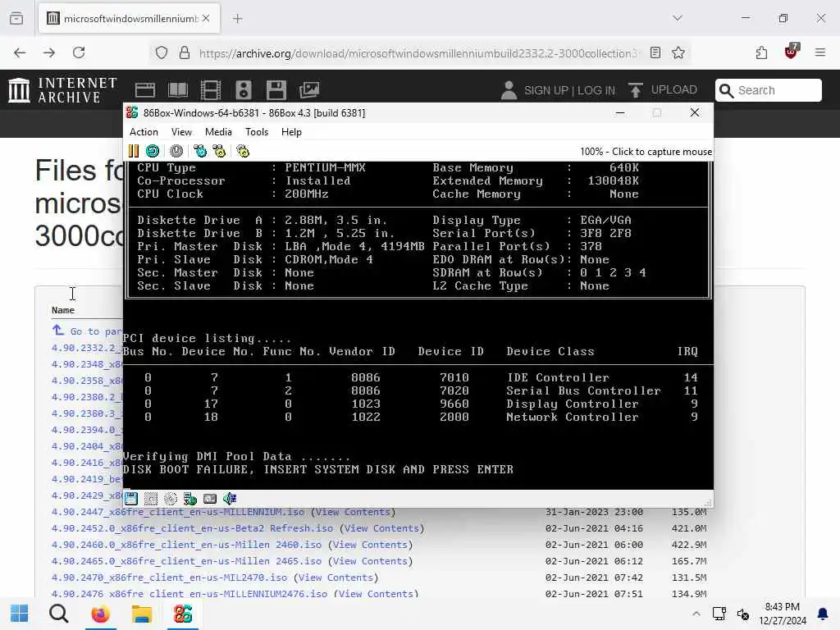This screenshot has width=840, height=630.
Task: Click LOG IN on Internet Archive
Action: tap(596, 90)
